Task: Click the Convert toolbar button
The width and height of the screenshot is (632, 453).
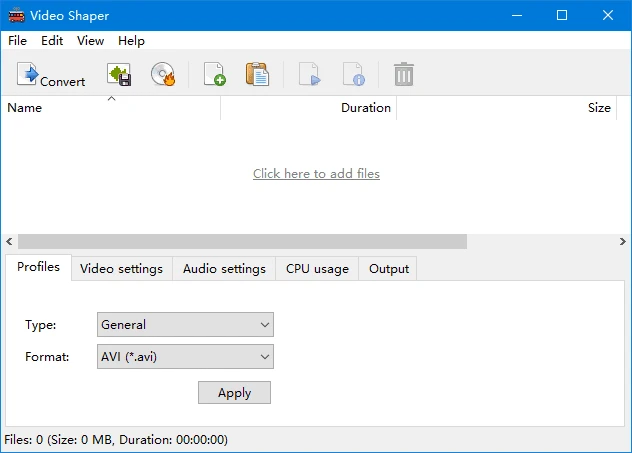Action: click(x=51, y=75)
